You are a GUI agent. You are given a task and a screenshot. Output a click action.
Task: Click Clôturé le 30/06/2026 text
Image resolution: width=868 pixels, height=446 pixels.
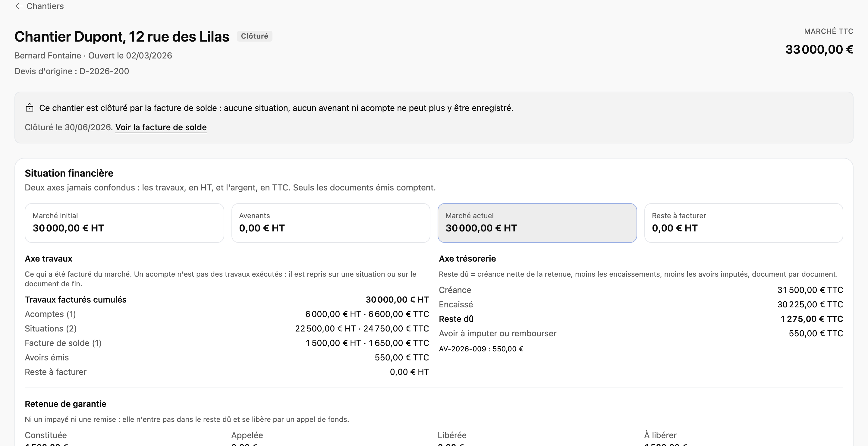[69, 127]
